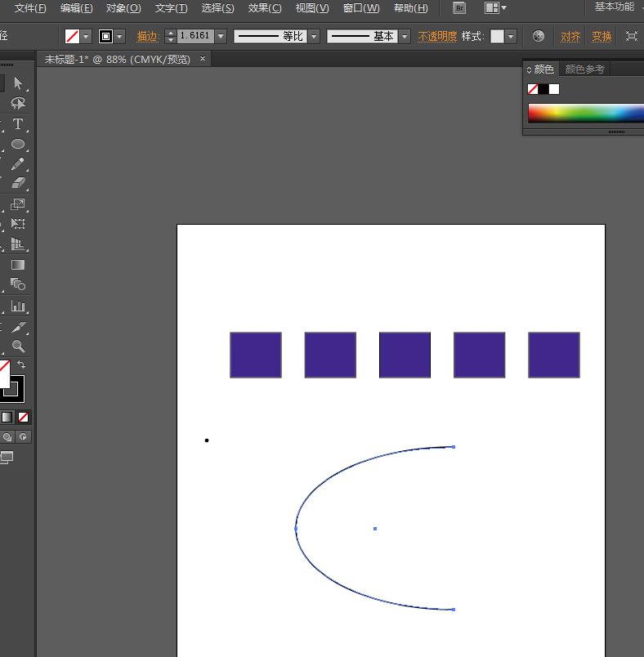Click the Recolor Artwork icon

tap(538, 37)
